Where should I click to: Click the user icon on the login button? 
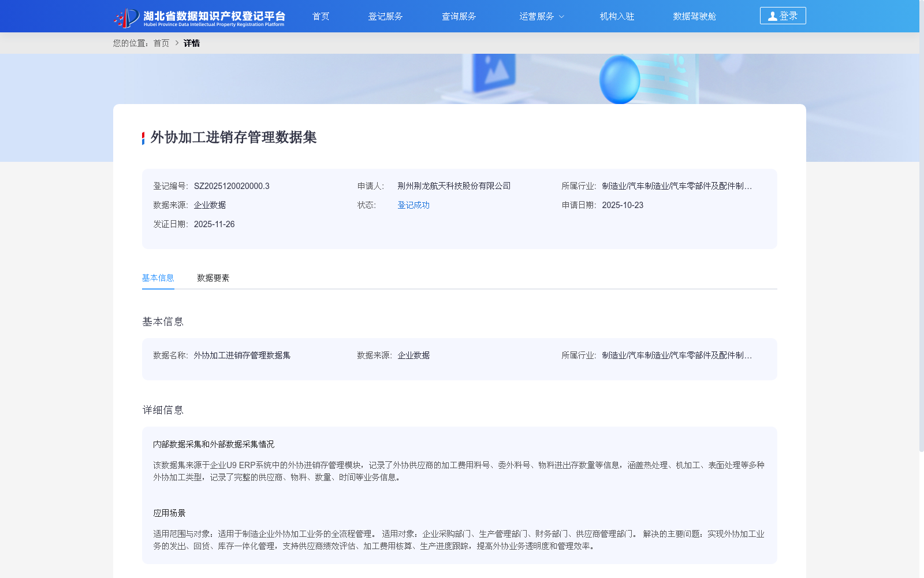tap(772, 16)
